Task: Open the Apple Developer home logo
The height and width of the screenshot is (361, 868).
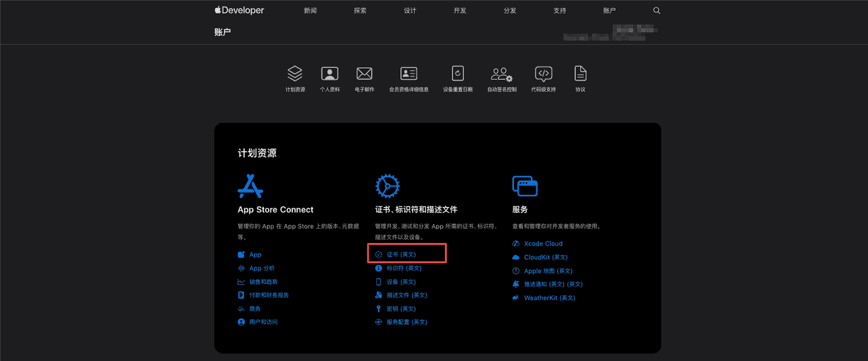Action: click(239, 10)
